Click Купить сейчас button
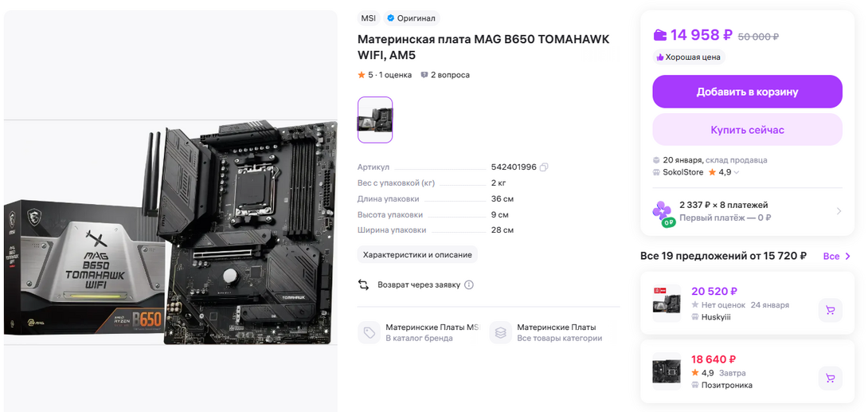 click(747, 130)
